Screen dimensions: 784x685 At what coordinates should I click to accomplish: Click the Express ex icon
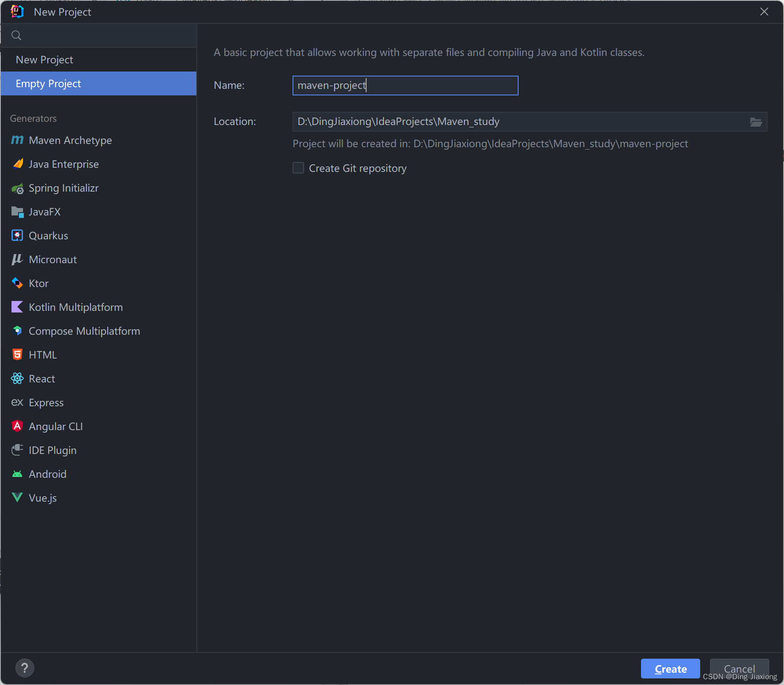coord(17,403)
